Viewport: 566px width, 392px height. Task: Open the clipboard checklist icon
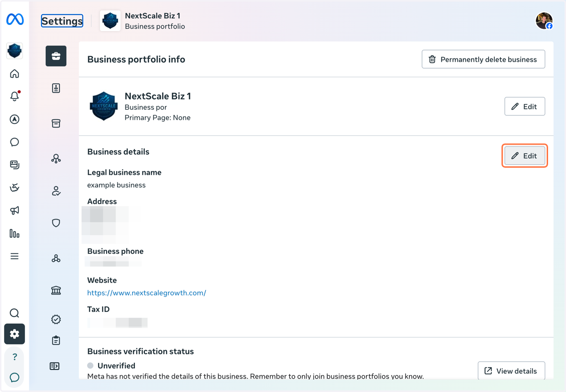pyautogui.click(x=56, y=340)
